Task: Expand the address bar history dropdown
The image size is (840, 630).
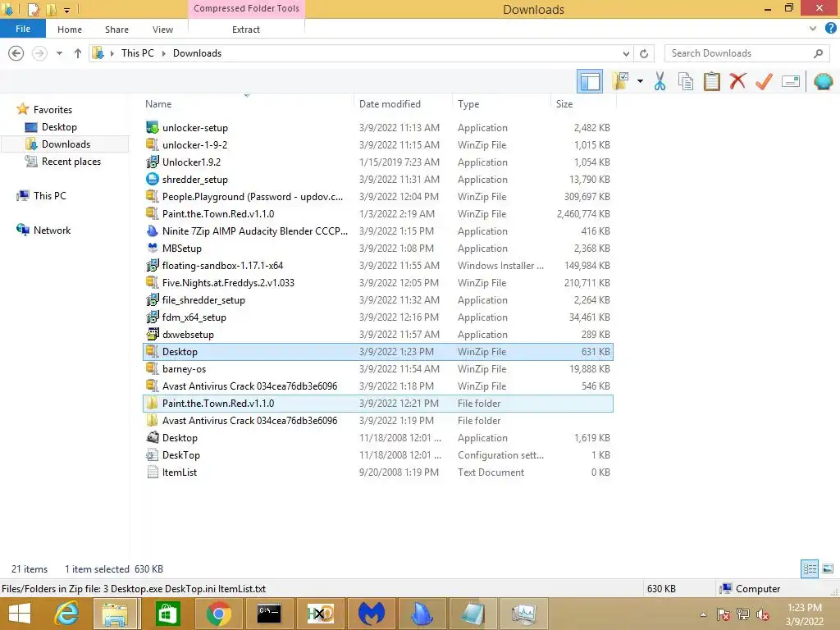Action: [x=626, y=53]
